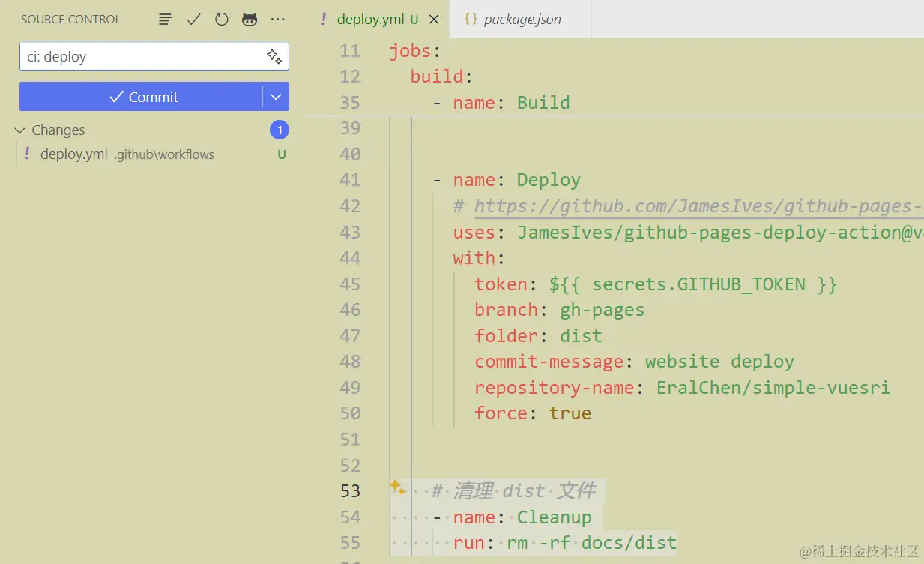Click the exclamation icon beside deploy.yml file
Image resolution: width=924 pixels, height=564 pixels.
click(x=27, y=154)
